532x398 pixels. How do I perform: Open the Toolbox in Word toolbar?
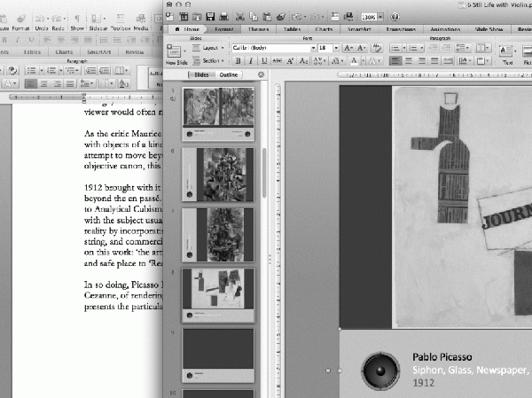[121, 19]
